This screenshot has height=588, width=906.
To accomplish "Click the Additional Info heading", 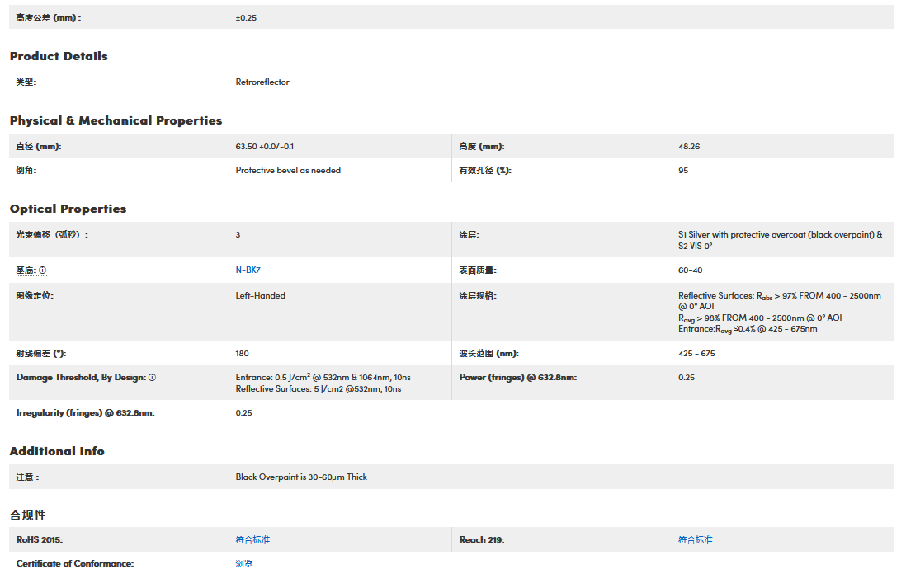I will point(57,451).
